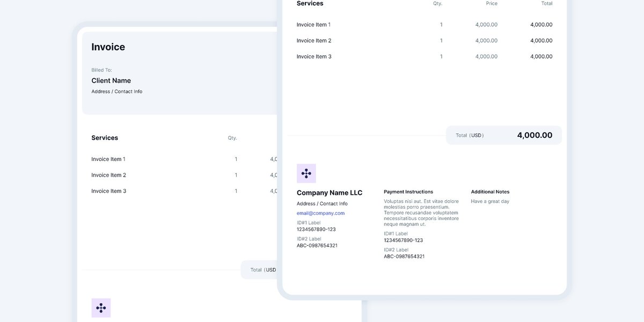Select ABC-0987654321 in the company column
644x322 pixels.
(317, 245)
